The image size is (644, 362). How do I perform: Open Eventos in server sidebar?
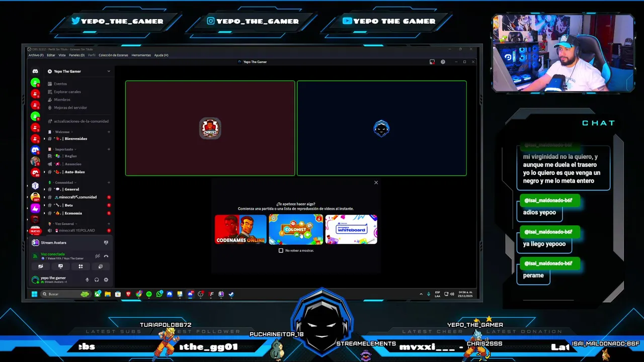pyautogui.click(x=60, y=84)
